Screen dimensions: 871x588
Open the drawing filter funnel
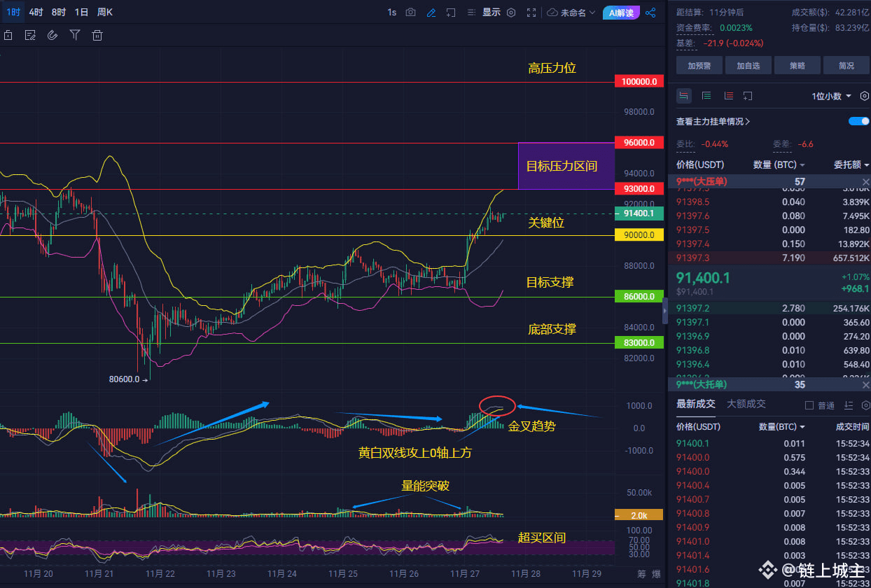click(x=75, y=35)
